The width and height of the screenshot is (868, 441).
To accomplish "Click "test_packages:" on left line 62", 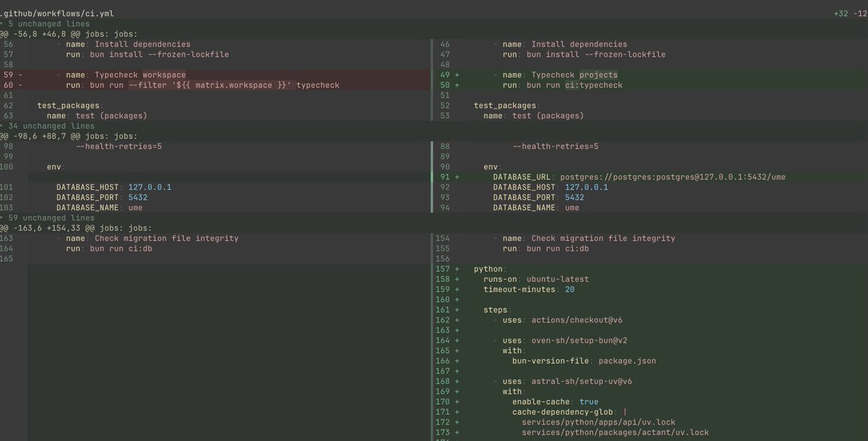I will (71, 106).
